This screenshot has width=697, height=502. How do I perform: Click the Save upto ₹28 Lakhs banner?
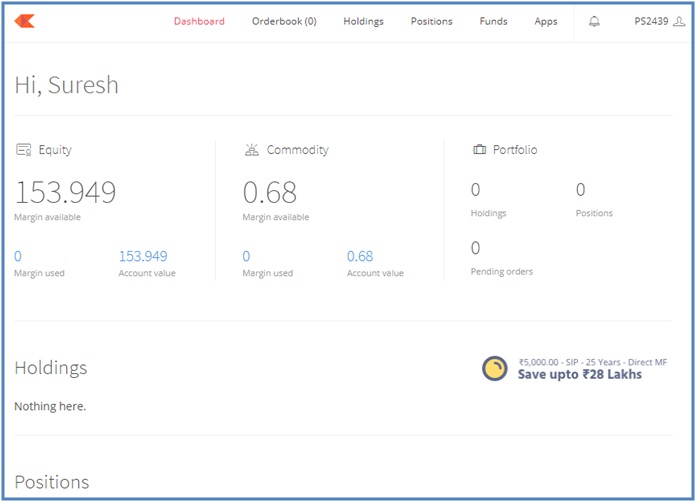579,374
